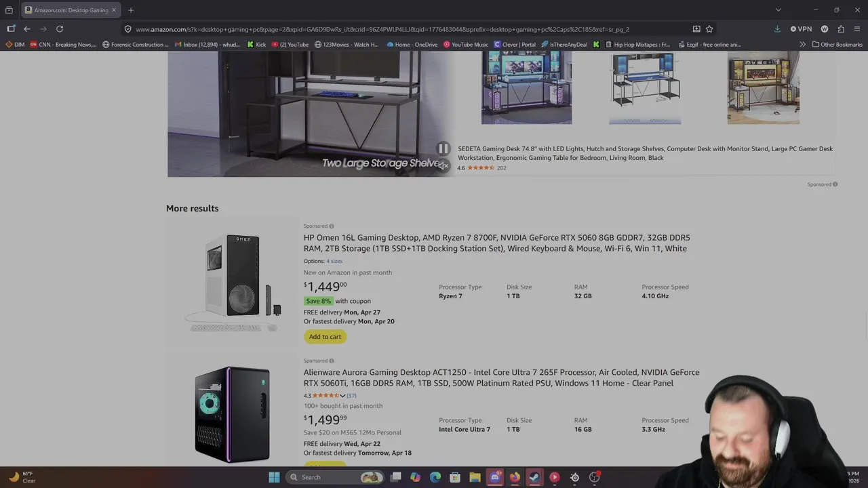
Task: Open HP Omen 16L Gaming Desktop title
Action: [497, 243]
